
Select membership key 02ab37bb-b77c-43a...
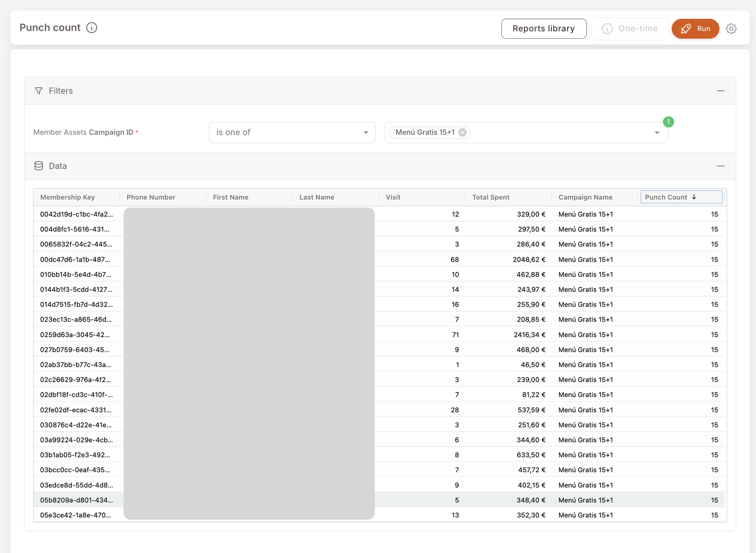pos(76,365)
